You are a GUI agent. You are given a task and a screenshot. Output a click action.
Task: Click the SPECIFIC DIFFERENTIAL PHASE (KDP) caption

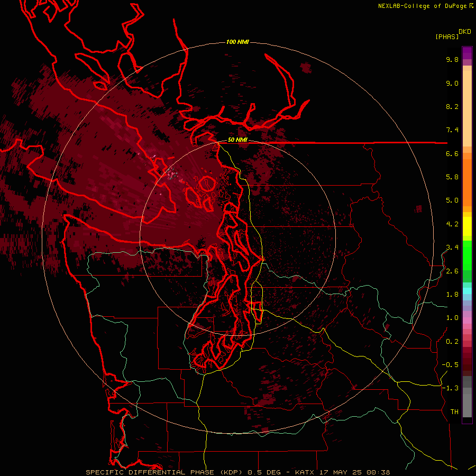pos(166,472)
